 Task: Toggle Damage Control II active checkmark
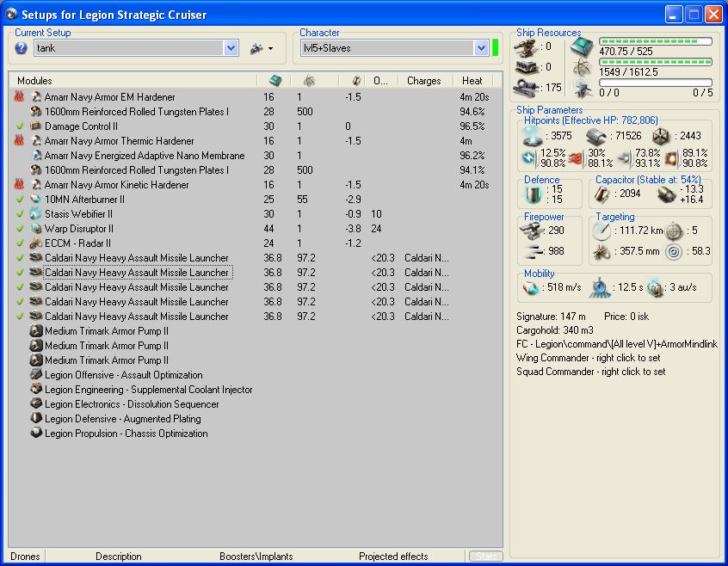[x=20, y=126]
